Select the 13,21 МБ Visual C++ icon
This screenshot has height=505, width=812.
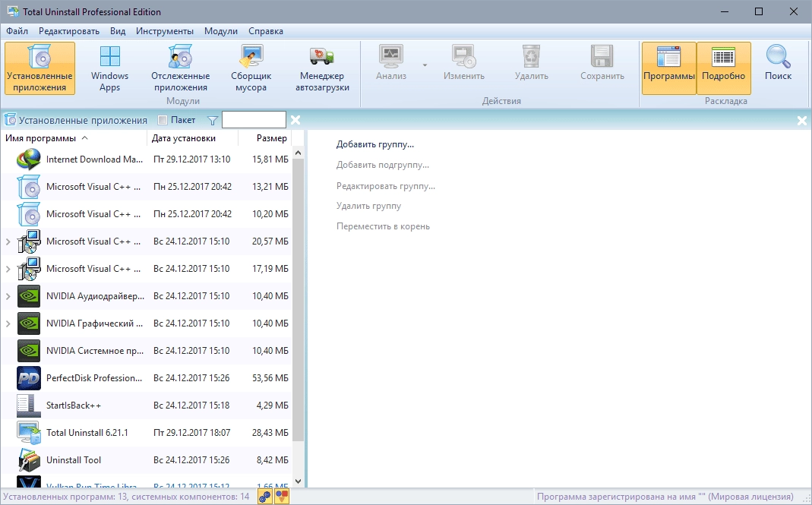(x=28, y=187)
